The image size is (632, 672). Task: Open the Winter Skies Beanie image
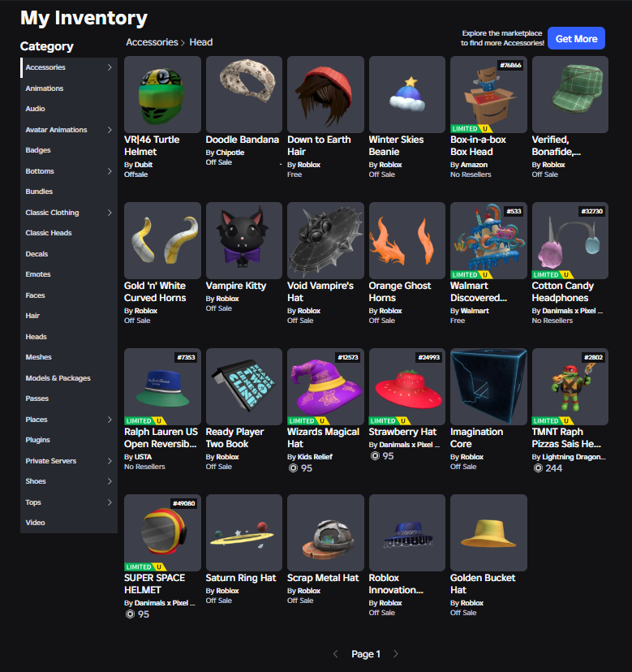click(x=407, y=94)
